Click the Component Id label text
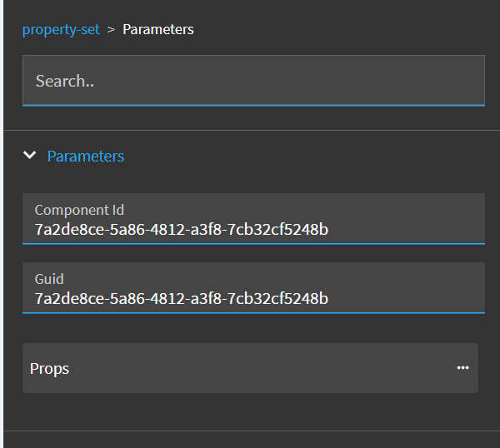This screenshot has width=500, height=448. click(79, 210)
